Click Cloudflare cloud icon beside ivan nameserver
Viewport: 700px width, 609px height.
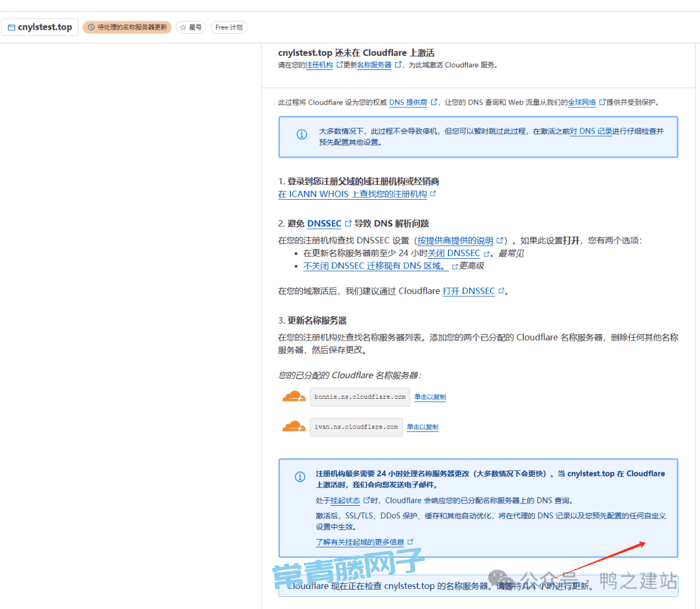coord(294,426)
